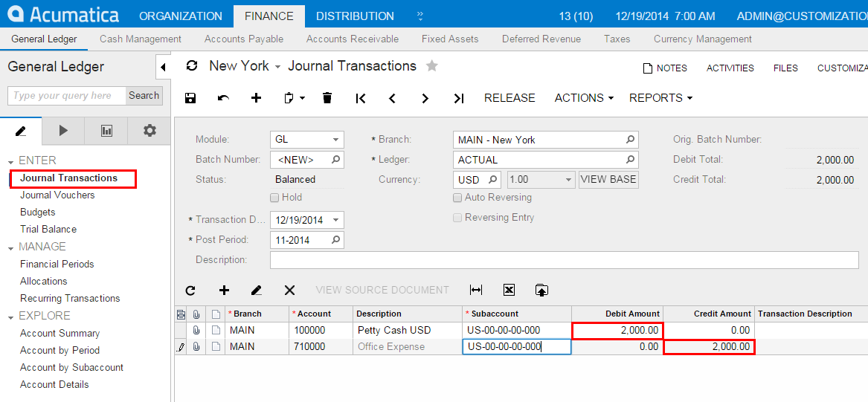The height and width of the screenshot is (402, 868).
Task: Add new row in details grid
Action: coord(224,291)
